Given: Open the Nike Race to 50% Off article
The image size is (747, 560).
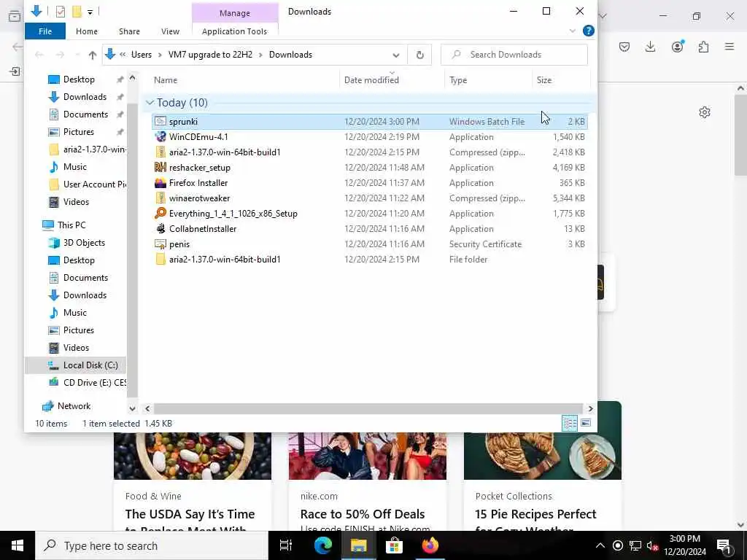Looking at the screenshot, I should point(362,514).
